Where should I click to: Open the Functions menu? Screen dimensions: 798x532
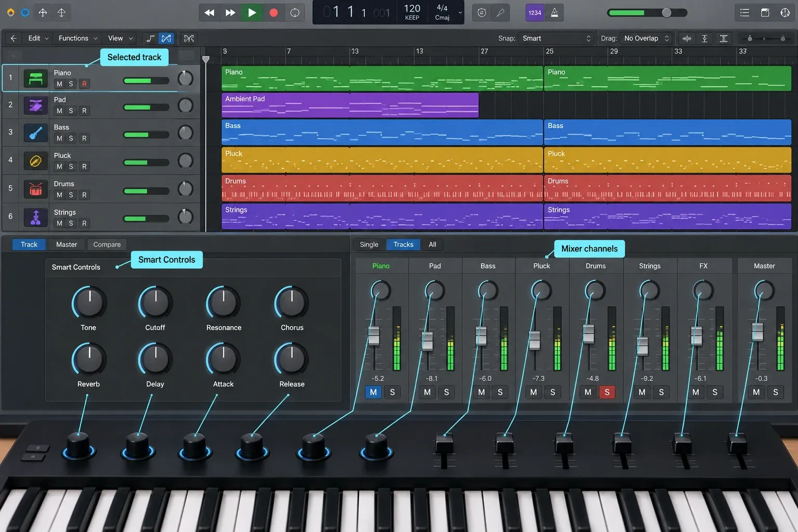pyautogui.click(x=78, y=38)
